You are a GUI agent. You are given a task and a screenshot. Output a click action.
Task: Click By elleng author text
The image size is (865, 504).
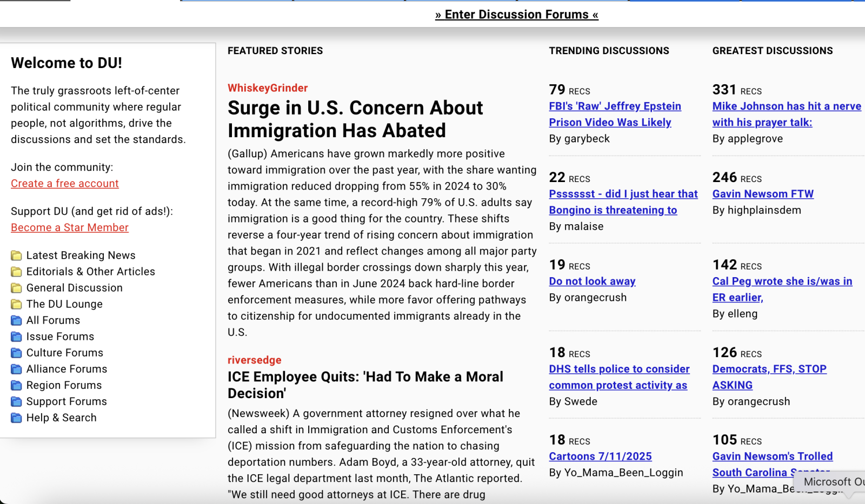pyautogui.click(x=735, y=314)
